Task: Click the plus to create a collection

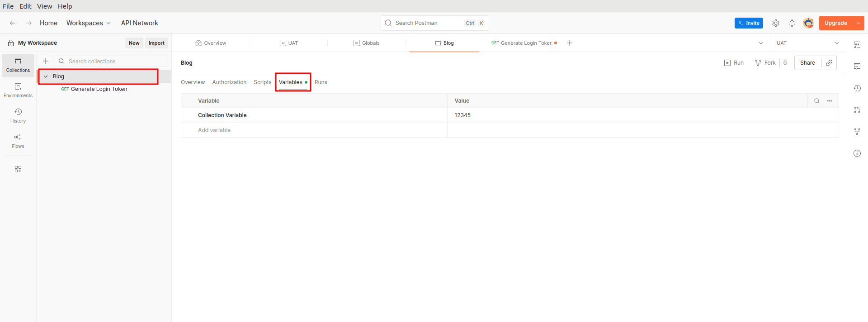Action: pyautogui.click(x=46, y=61)
